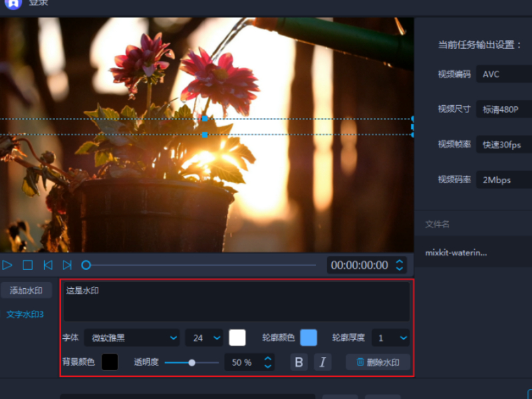The image size is (532, 399).
Task: Open the 视频编码 AVC dropdown
Action: pyautogui.click(x=504, y=74)
